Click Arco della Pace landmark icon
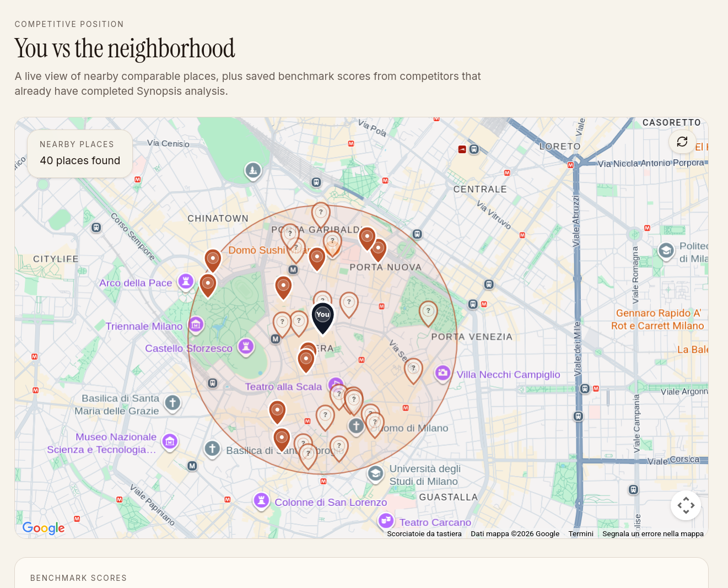This screenshot has height=588, width=728. click(186, 282)
